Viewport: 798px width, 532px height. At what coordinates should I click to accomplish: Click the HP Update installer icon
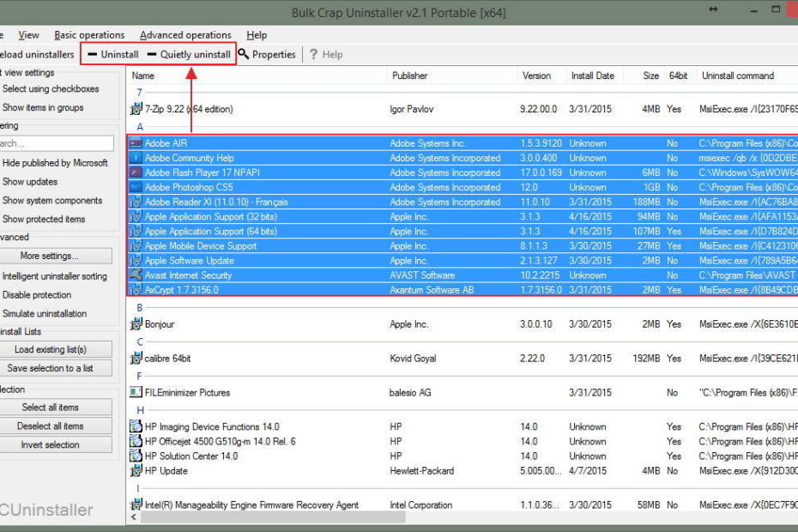136,471
